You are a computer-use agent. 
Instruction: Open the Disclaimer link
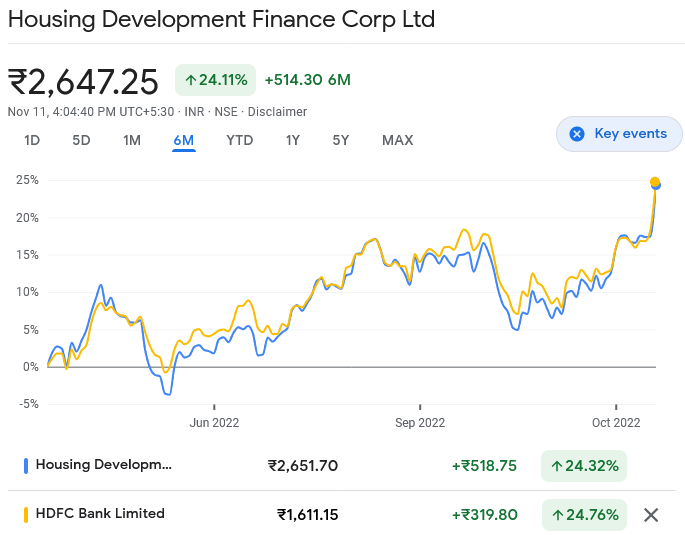pyautogui.click(x=277, y=112)
